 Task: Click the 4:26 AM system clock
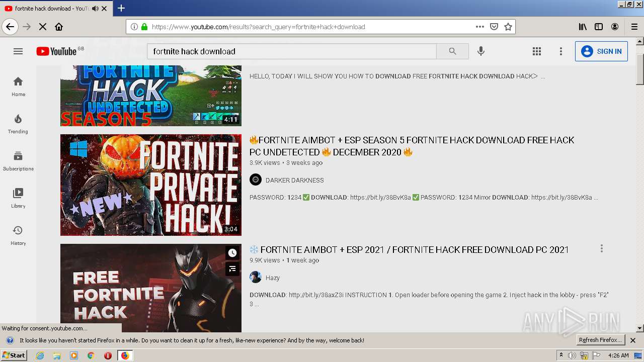[x=618, y=355]
